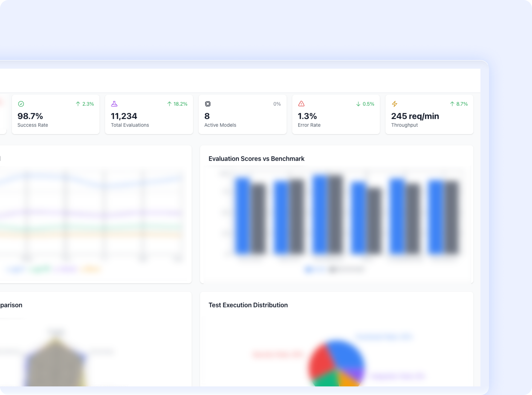Click the green checkmark Success Rate icon
Image resolution: width=532 pixels, height=395 pixels.
click(x=21, y=104)
